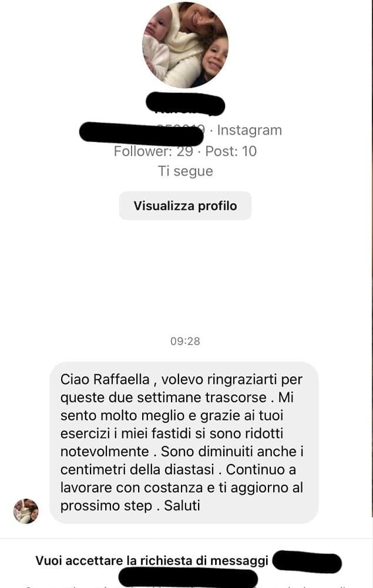Click 'prossimo step' line in the message
The height and width of the screenshot is (588, 373).
click(106, 506)
